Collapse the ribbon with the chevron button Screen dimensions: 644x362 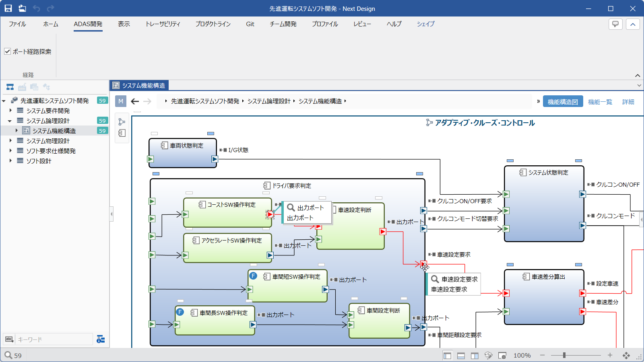[633, 24]
